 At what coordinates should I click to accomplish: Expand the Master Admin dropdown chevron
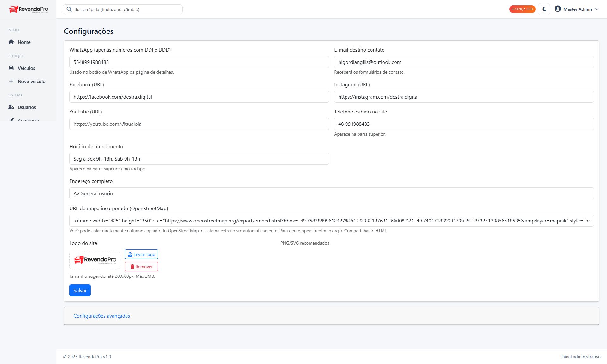click(x=597, y=9)
